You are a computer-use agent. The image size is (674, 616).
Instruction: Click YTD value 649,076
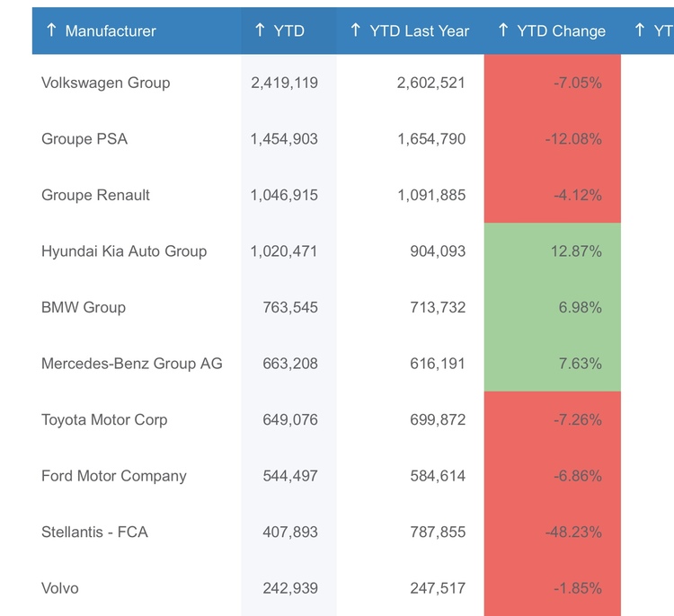tap(290, 419)
